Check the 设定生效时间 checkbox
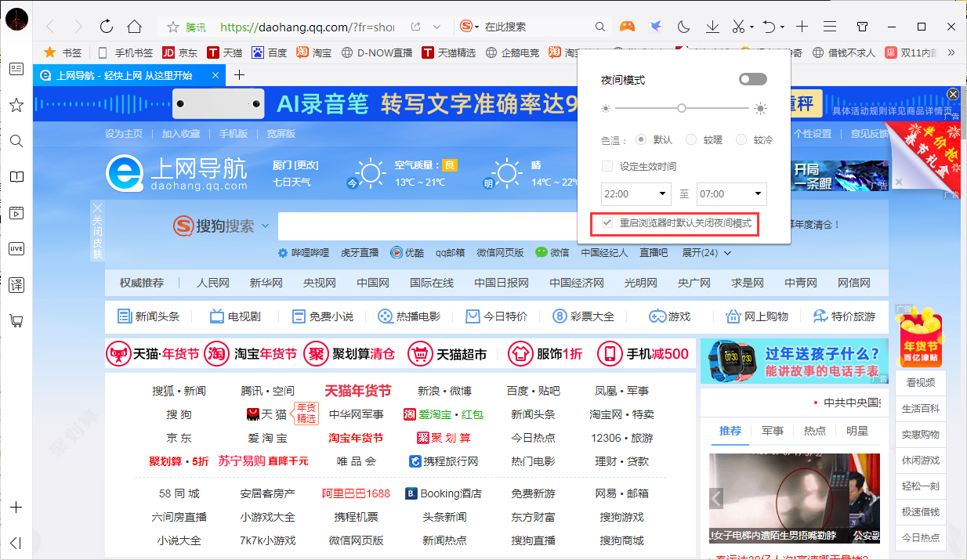This screenshot has width=967, height=560. point(607,166)
